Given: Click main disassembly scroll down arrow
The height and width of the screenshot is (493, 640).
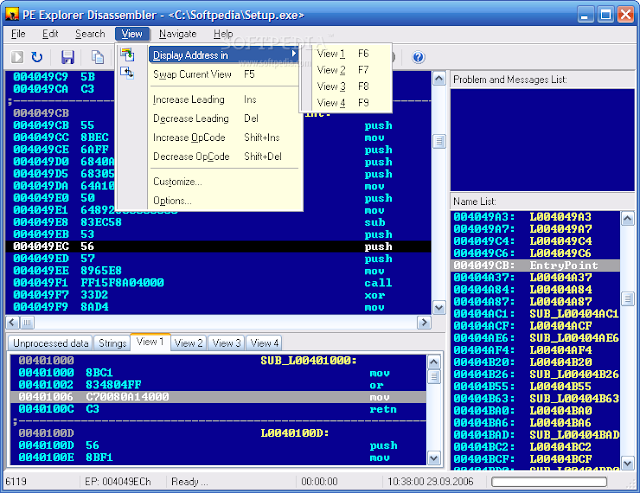Looking at the screenshot, I should coord(439,307).
